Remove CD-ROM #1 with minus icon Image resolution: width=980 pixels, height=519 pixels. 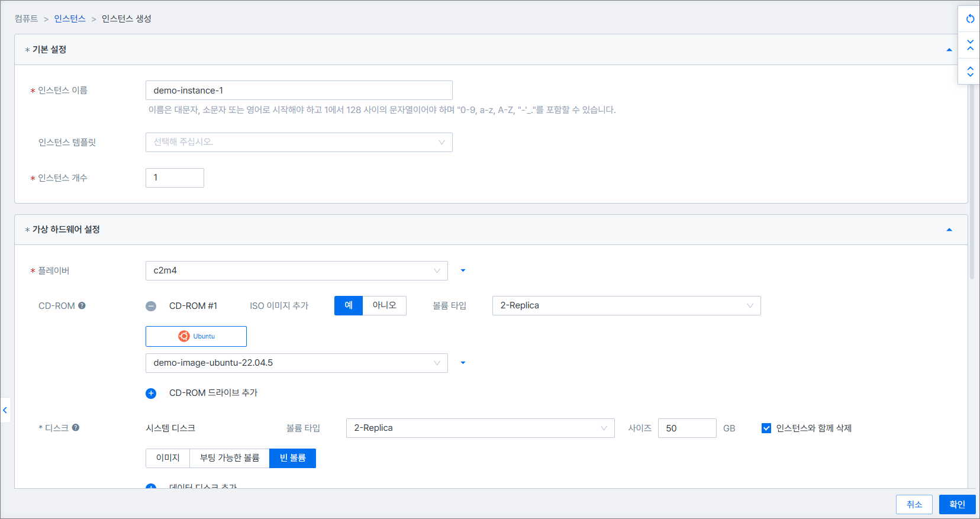151,306
